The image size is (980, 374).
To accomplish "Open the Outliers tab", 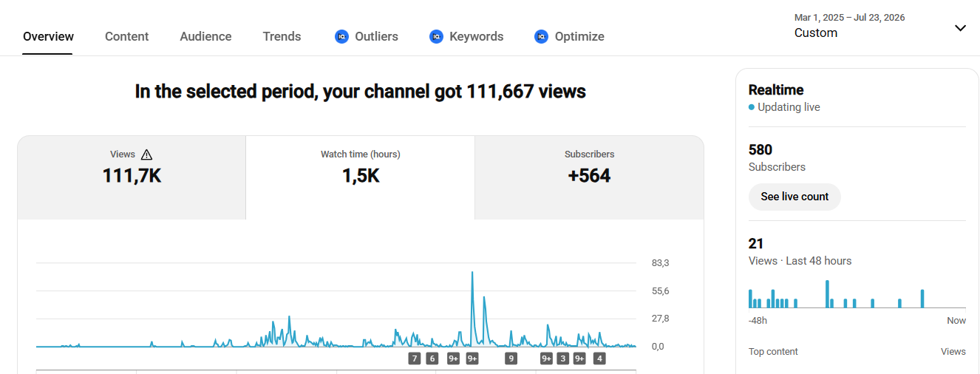I will point(367,36).
